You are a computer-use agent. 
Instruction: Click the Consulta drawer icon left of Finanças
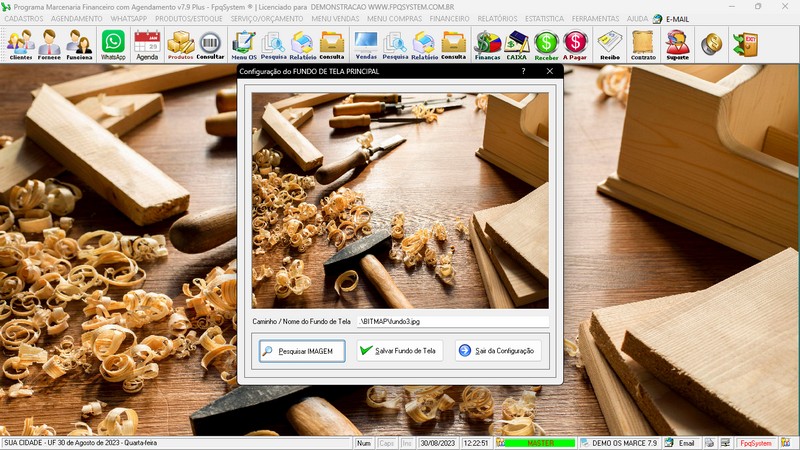pyautogui.click(x=453, y=44)
